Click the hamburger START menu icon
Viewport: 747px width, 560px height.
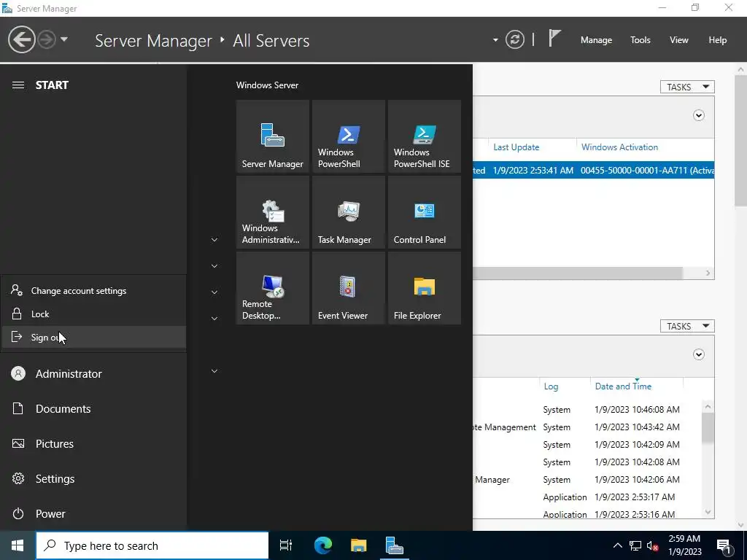click(18, 85)
